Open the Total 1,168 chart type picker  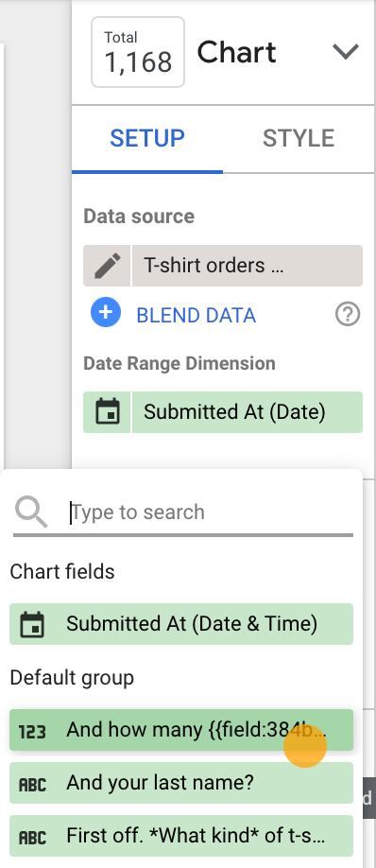pyautogui.click(x=138, y=52)
